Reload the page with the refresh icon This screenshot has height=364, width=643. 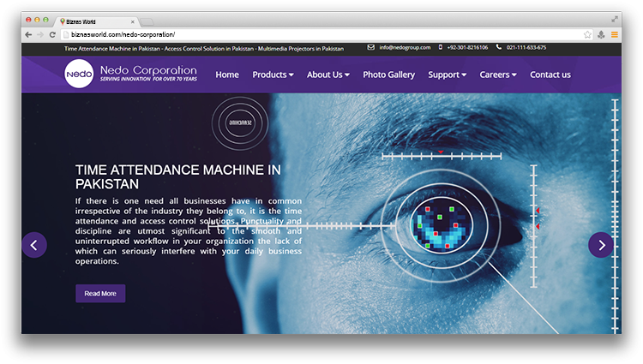pos(52,35)
